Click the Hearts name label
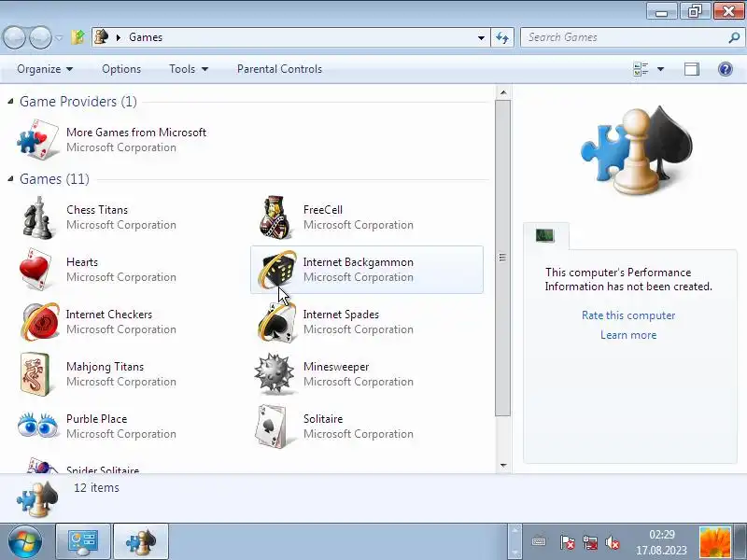Screen dimensions: 747x560 pos(82,262)
